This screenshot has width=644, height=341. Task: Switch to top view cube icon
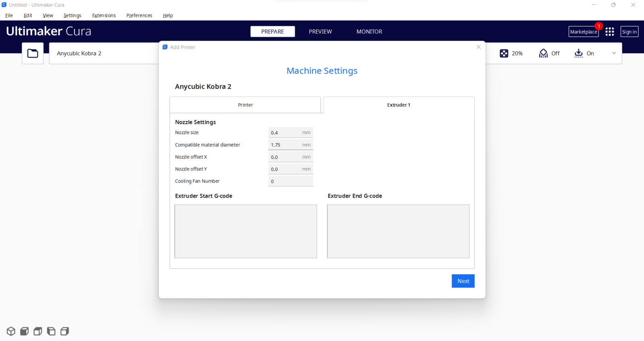pyautogui.click(x=38, y=331)
